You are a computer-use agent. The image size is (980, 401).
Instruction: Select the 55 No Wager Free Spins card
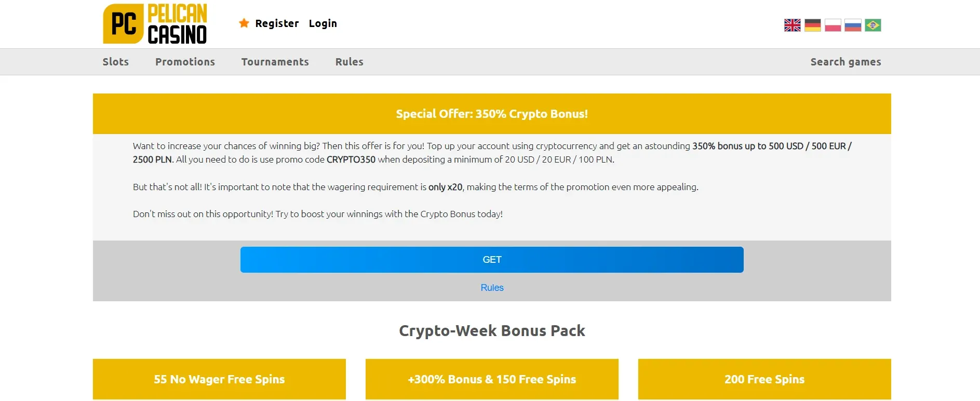tap(219, 379)
